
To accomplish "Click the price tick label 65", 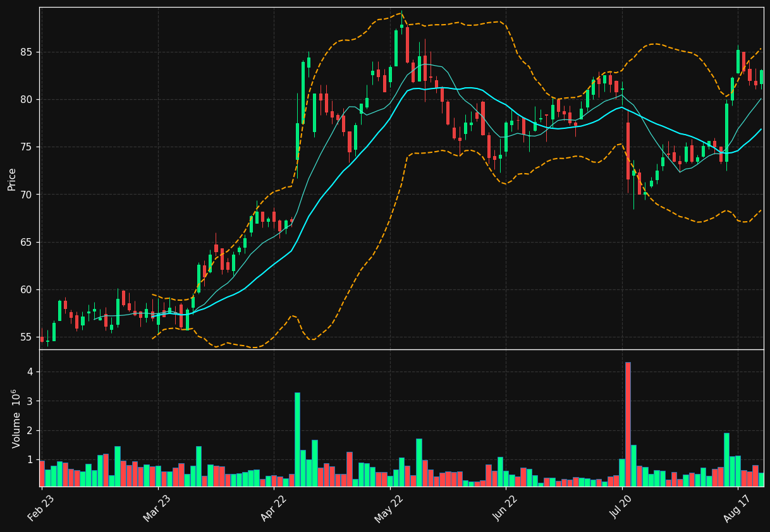I will 27,243.
